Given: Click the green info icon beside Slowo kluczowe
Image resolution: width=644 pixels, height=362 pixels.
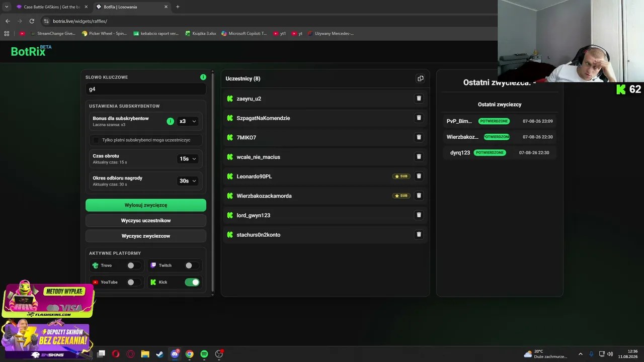Looking at the screenshot, I should coord(203,77).
